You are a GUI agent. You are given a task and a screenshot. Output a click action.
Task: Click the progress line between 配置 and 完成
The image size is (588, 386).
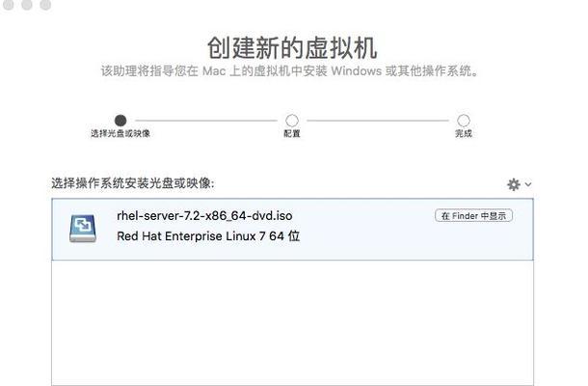pyautogui.click(x=378, y=121)
